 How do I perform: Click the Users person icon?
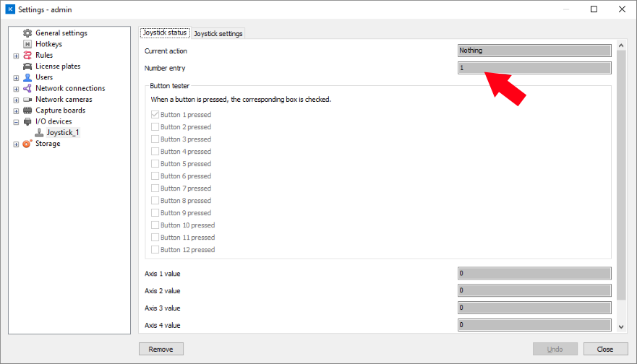27,77
